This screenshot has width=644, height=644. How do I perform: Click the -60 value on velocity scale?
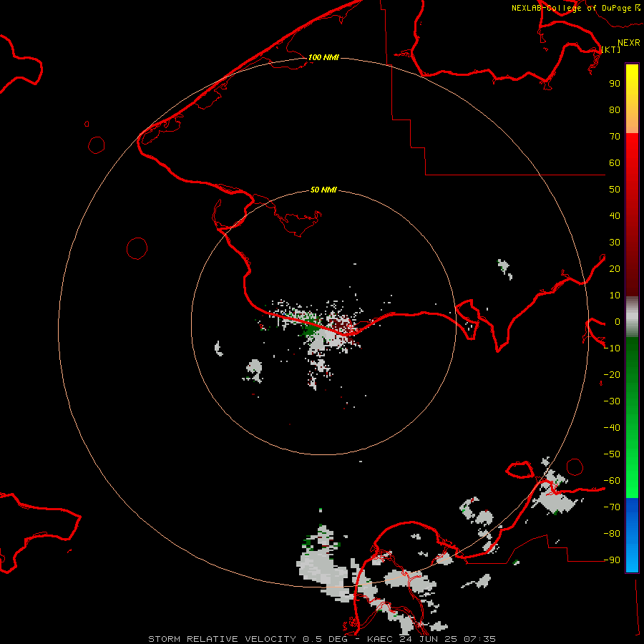click(612, 481)
